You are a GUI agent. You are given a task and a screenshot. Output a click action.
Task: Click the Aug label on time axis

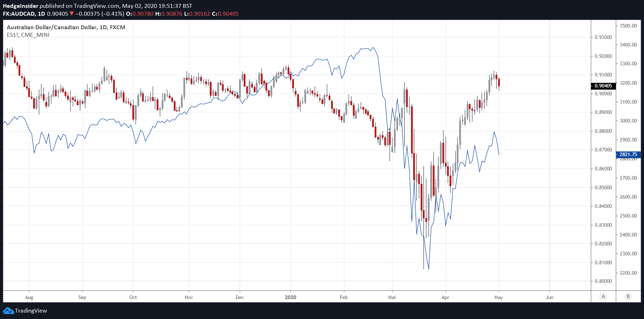click(29, 297)
